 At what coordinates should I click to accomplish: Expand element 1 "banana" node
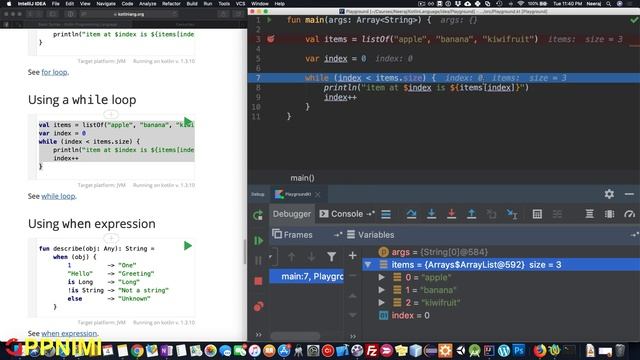382,290
